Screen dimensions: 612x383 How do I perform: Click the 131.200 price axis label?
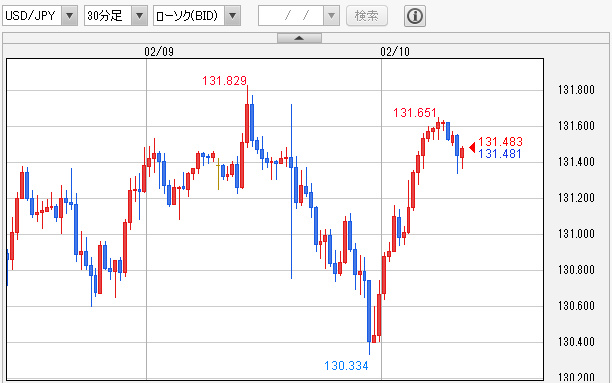(576, 198)
